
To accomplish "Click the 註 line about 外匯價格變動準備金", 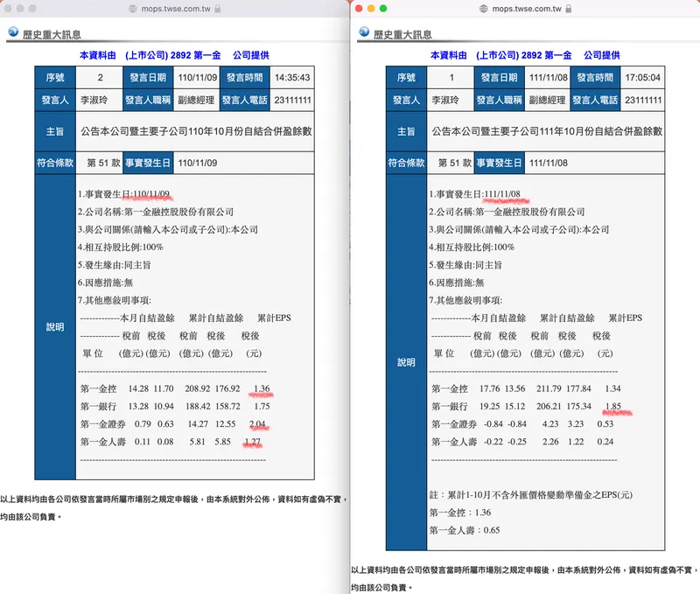I will [x=531, y=495].
